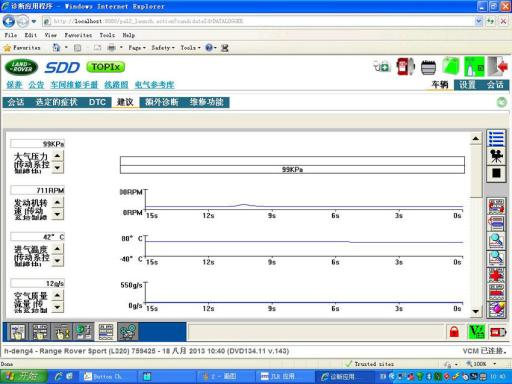Screen dimensions: 512x384
Task: Click up arrow for atmospheric pressure signal
Action: pyautogui.click(x=58, y=156)
